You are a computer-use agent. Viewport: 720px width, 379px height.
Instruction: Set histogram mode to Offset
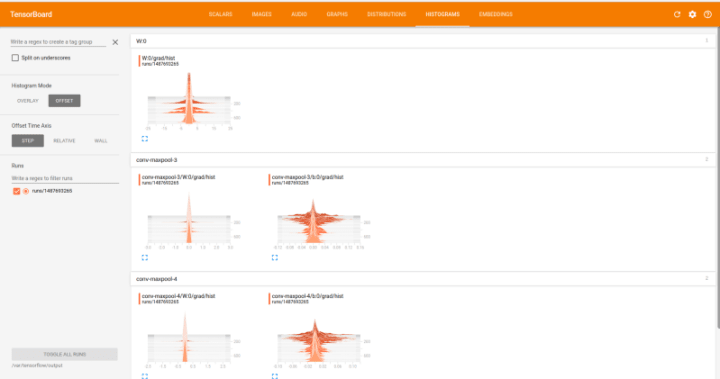[64, 101]
